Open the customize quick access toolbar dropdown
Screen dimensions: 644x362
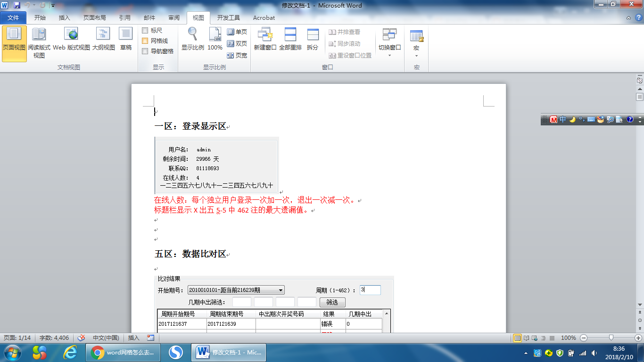coord(53,6)
